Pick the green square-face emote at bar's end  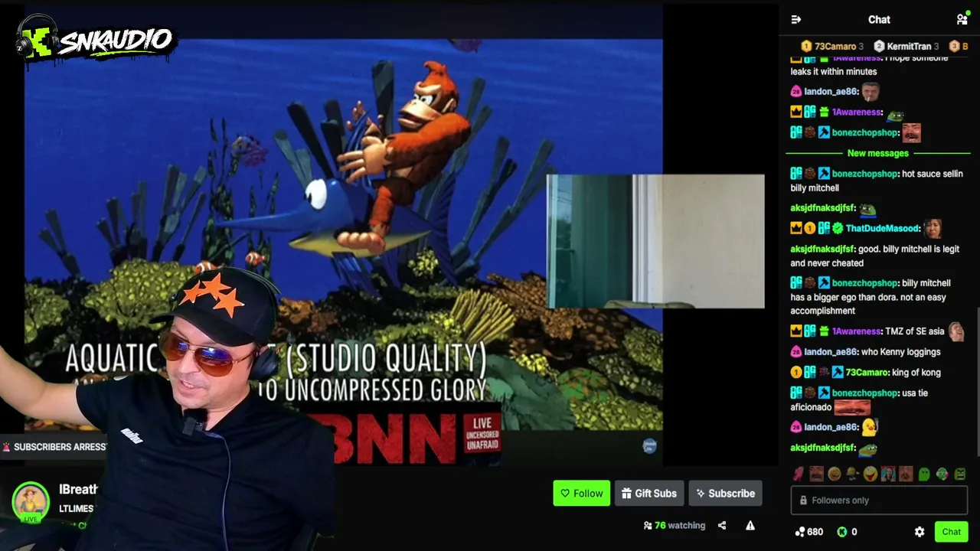tap(960, 474)
